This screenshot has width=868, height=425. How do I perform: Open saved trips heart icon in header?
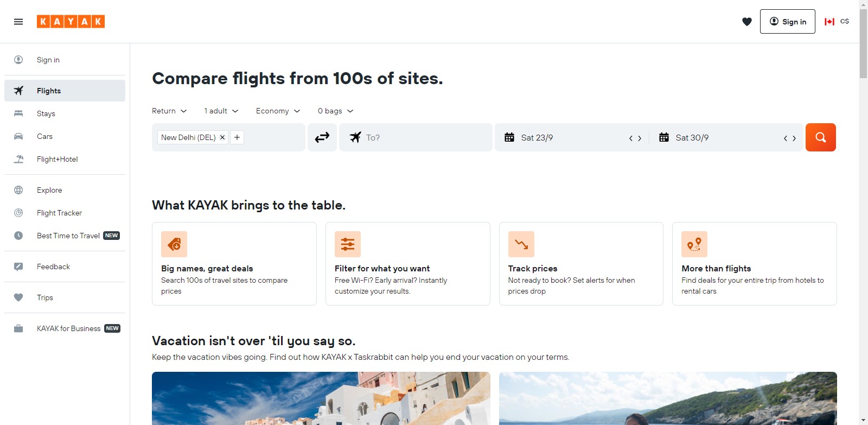click(747, 22)
